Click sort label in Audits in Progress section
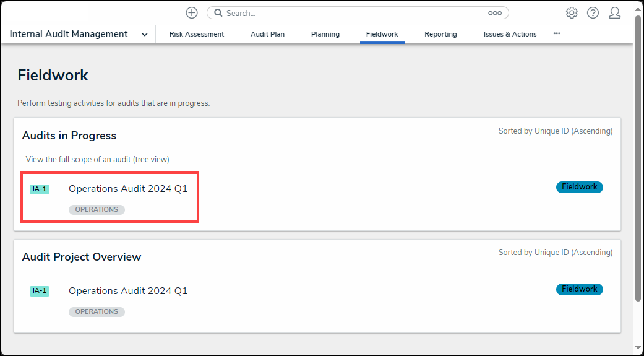644x356 pixels. [x=556, y=131]
